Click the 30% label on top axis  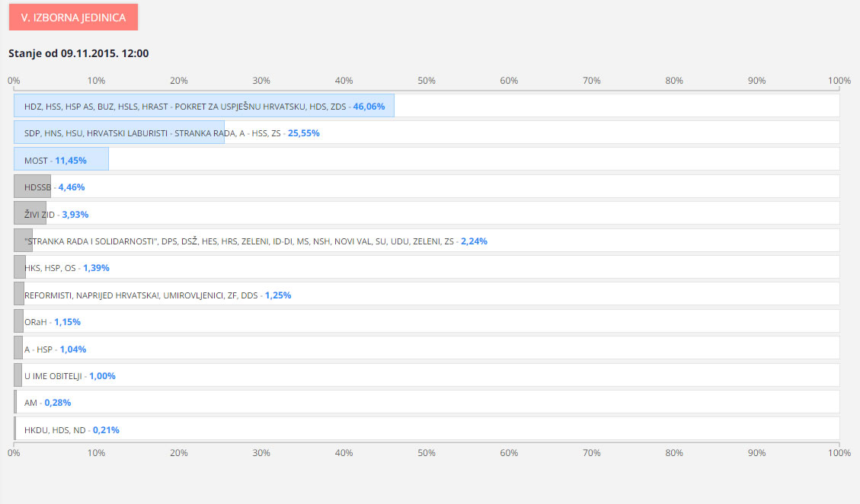click(261, 81)
